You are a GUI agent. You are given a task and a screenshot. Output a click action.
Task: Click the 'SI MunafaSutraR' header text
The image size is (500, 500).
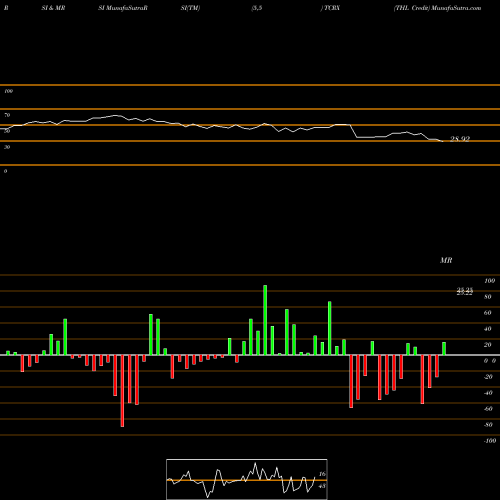123,8
